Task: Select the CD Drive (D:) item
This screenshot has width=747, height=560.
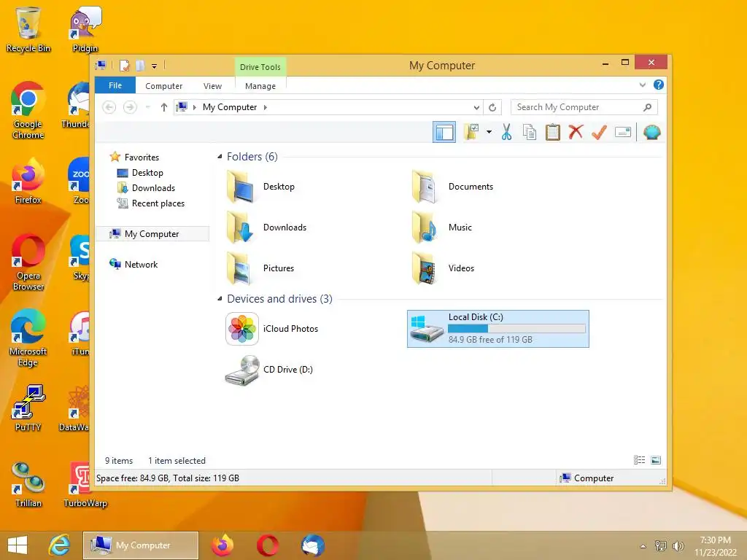Action: [269, 370]
